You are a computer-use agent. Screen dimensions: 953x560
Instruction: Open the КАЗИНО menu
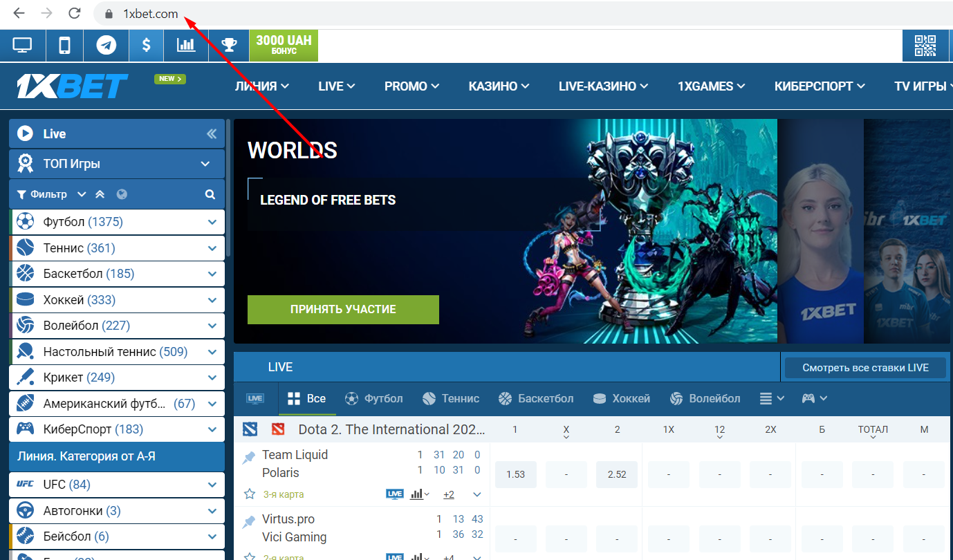[x=499, y=86]
